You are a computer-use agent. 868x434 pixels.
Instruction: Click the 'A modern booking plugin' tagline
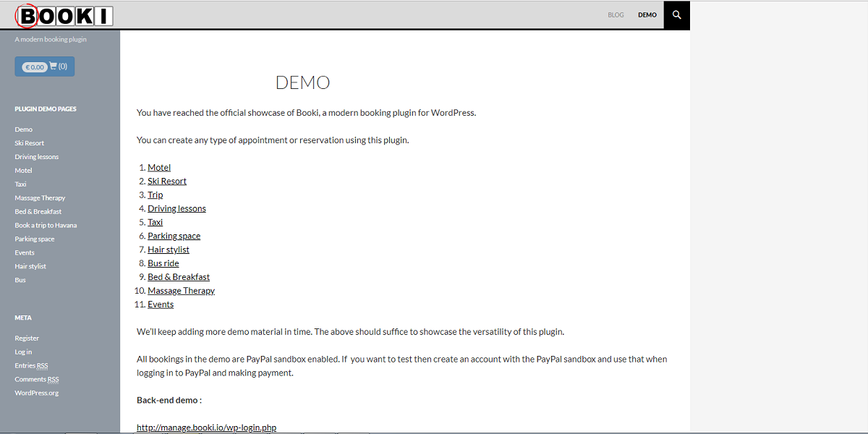coord(51,39)
